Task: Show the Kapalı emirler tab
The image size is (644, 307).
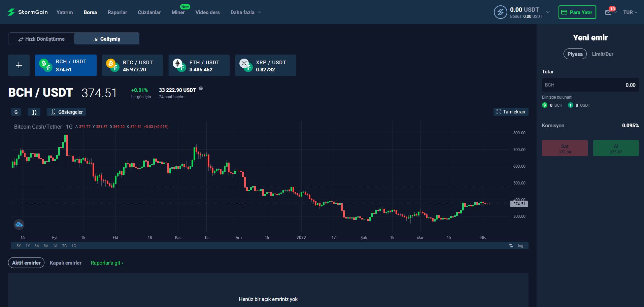Action: click(x=66, y=263)
